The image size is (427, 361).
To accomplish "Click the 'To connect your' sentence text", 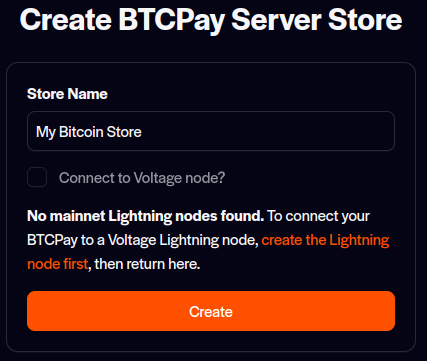I will [319, 216].
